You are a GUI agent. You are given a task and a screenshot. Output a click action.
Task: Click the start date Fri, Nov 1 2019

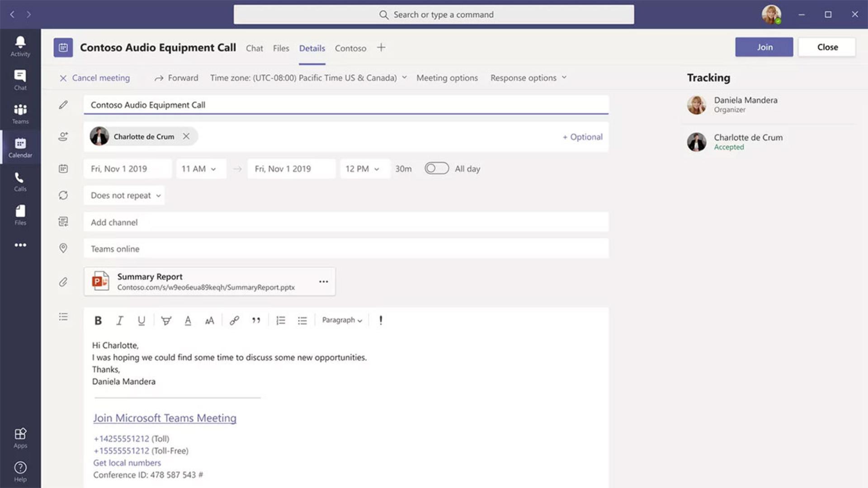(x=128, y=169)
